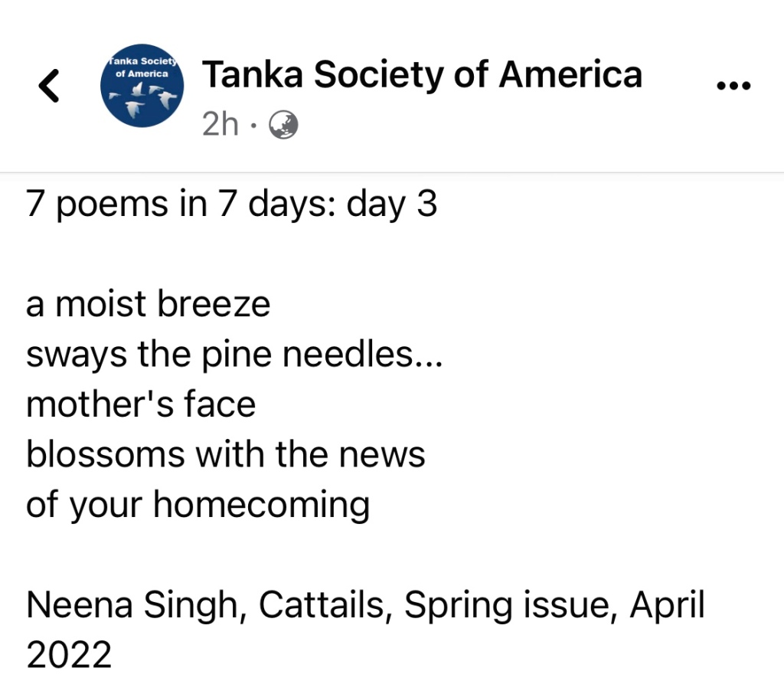Click the author name Neena Singh

pyautogui.click(x=137, y=606)
